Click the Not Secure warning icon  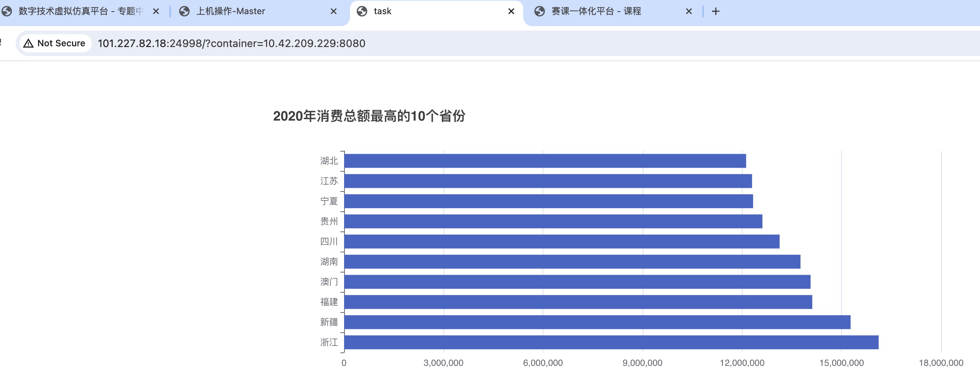(x=28, y=43)
